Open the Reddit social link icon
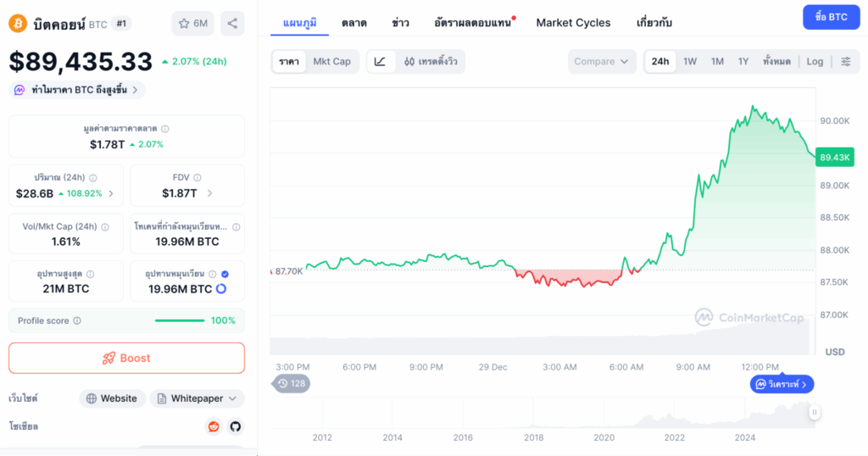Screen dimensions: 868x456 pyautogui.click(x=214, y=426)
